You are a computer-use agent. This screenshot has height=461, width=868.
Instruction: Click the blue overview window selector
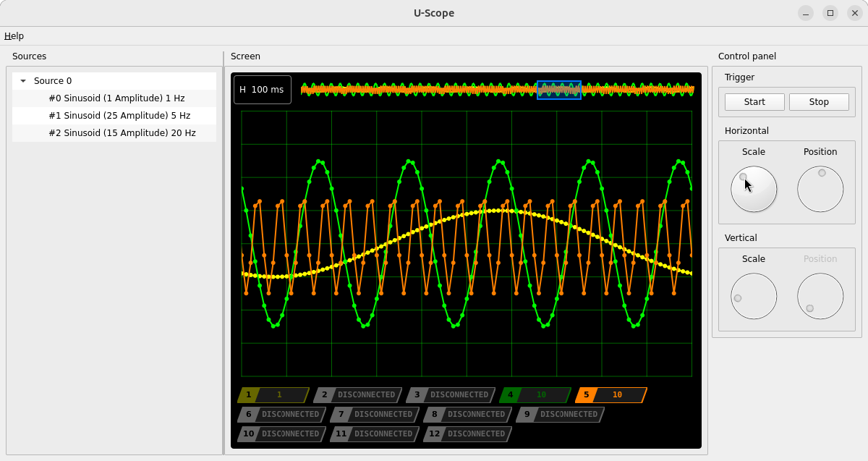559,90
